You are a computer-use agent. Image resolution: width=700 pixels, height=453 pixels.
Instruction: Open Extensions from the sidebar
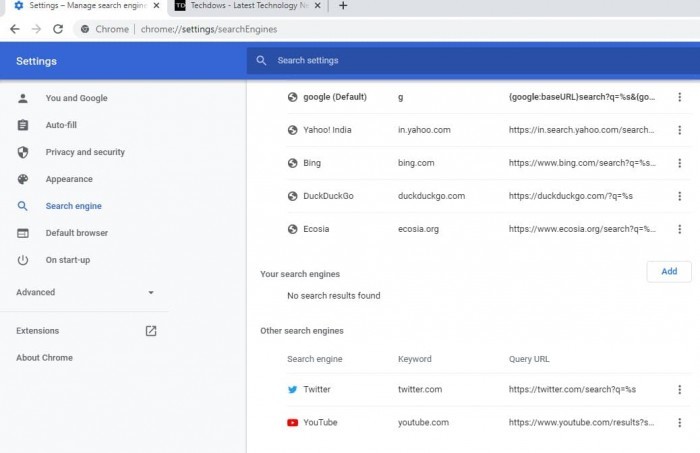pyautogui.click(x=38, y=331)
